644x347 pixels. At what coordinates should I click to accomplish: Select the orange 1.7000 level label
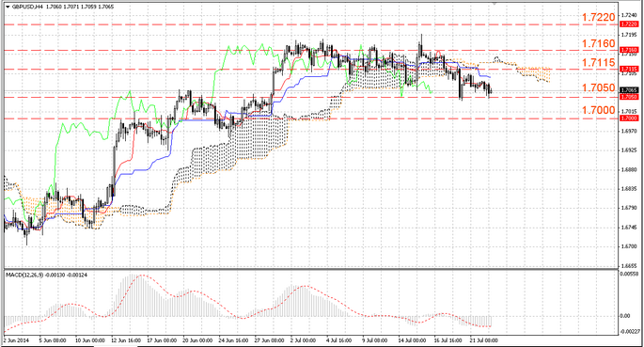[599, 110]
